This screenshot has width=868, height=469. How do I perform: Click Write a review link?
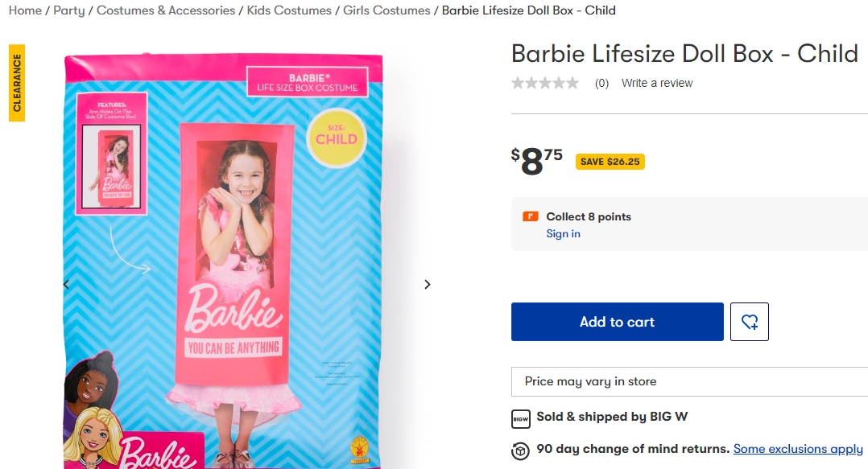tap(657, 83)
